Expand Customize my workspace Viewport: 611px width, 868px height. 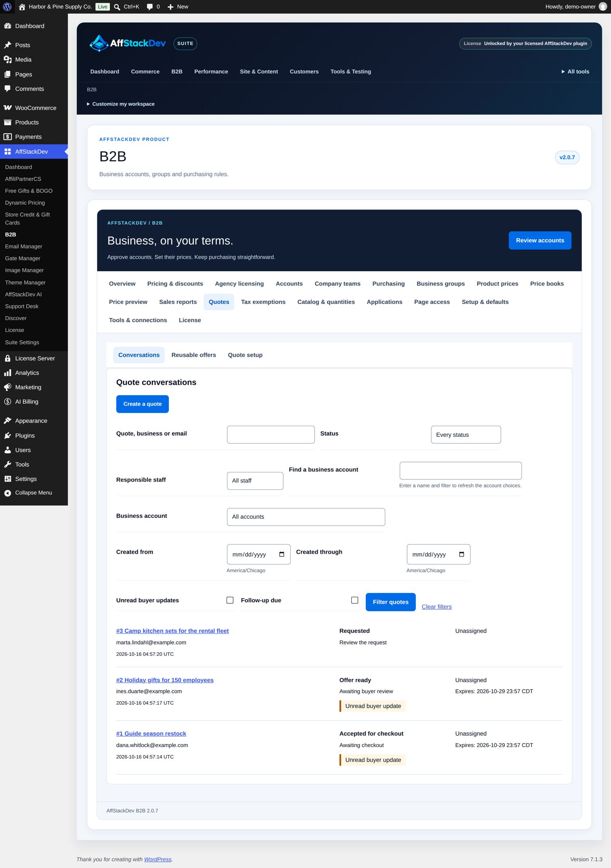(121, 104)
